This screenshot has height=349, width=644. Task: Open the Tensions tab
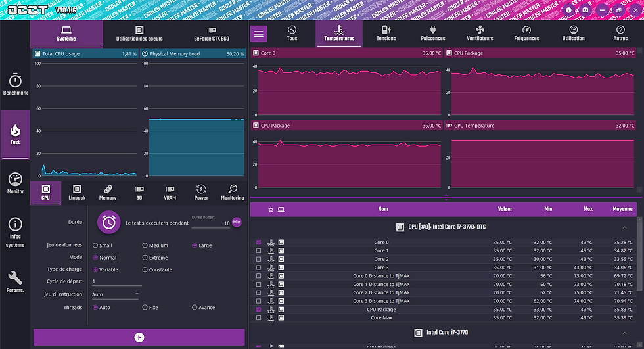pyautogui.click(x=386, y=34)
